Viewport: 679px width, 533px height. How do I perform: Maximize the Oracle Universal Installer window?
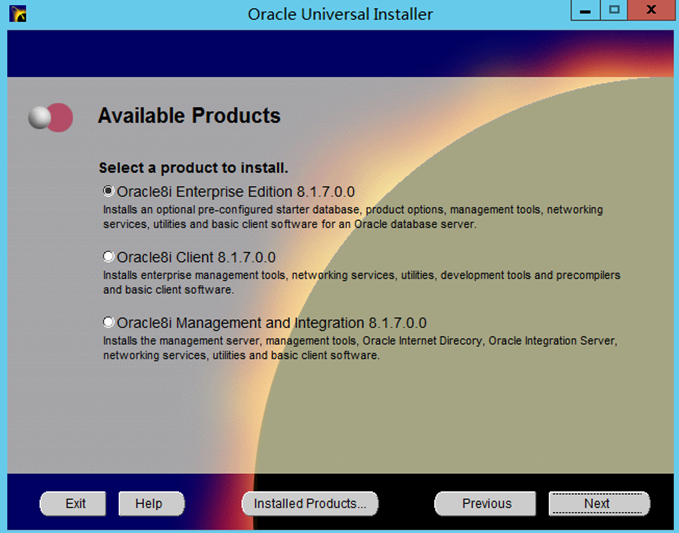coord(614,10)
